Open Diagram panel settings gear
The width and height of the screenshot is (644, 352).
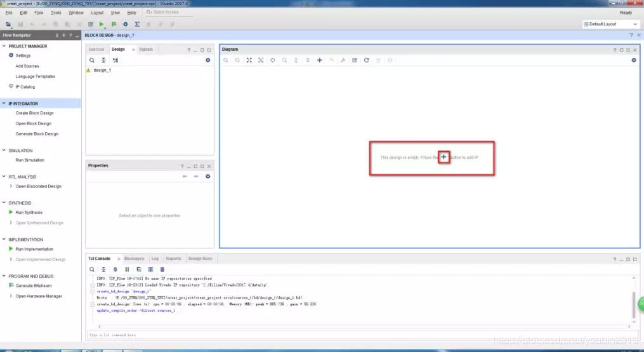point(634,60)
